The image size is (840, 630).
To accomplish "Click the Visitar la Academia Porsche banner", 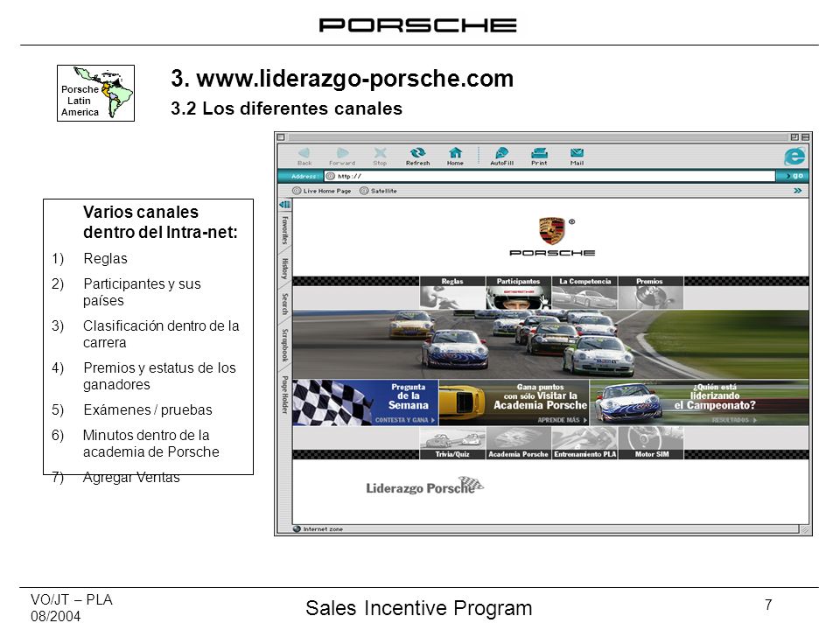I will (514, 402).
